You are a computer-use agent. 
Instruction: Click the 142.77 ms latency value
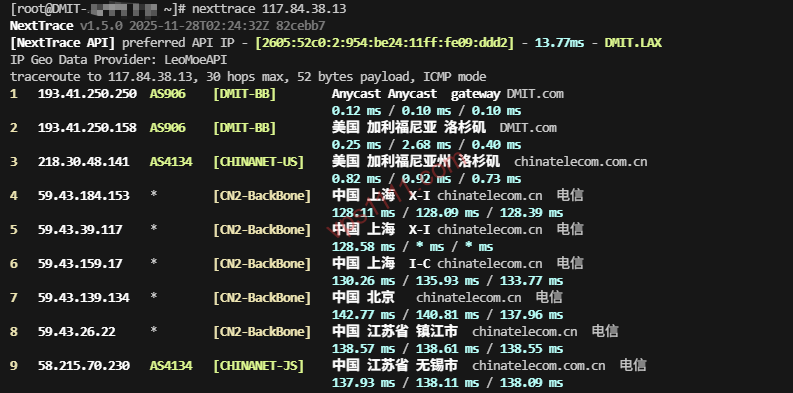[363, 315]
